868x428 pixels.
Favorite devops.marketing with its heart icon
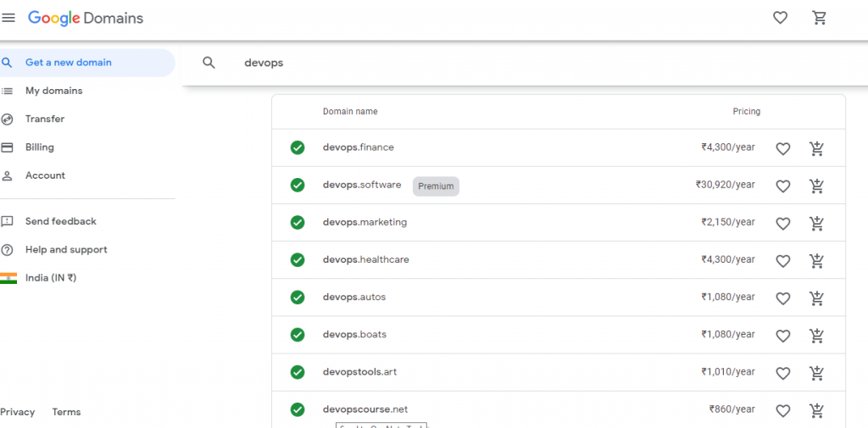coord(782,224)
